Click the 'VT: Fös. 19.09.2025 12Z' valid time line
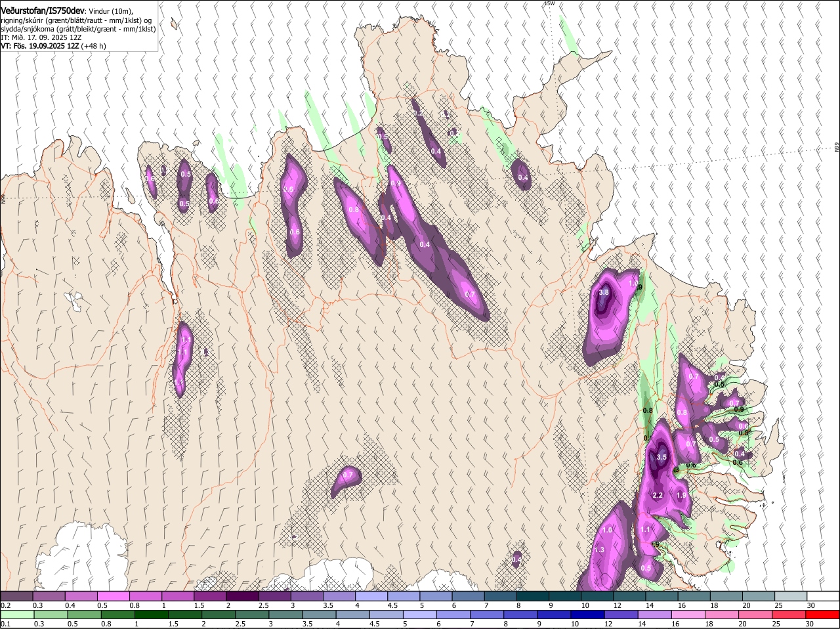This screenshot has height=629, width=840. [x=40, y=46]
